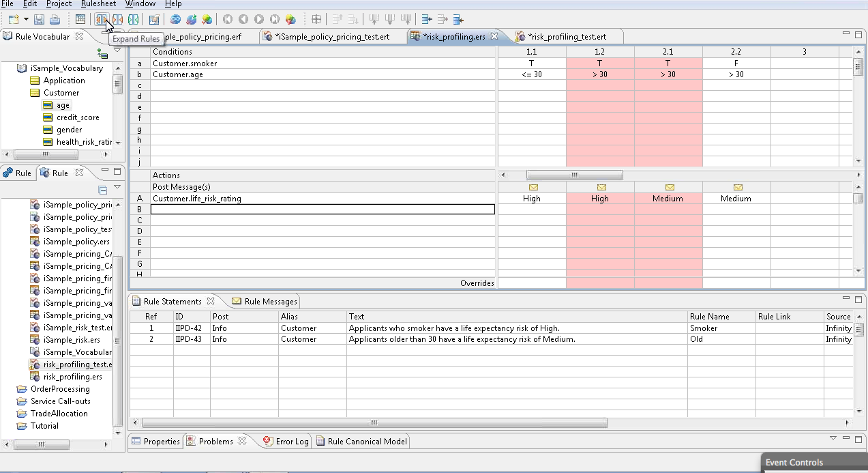Open the Rule Vocabulary panel view menu triangle
The width and height of the screenshot is (868, 473).
pos(117,50)
